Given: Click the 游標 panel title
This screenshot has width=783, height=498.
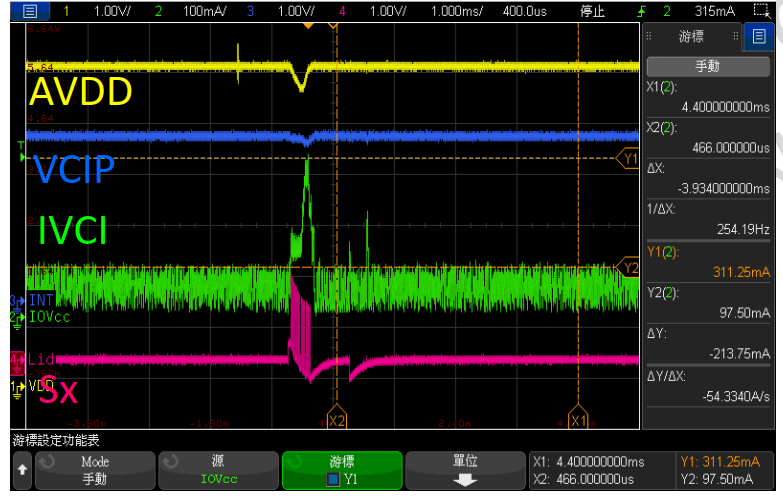Looking at the screenshot, I should coord(692,36).
